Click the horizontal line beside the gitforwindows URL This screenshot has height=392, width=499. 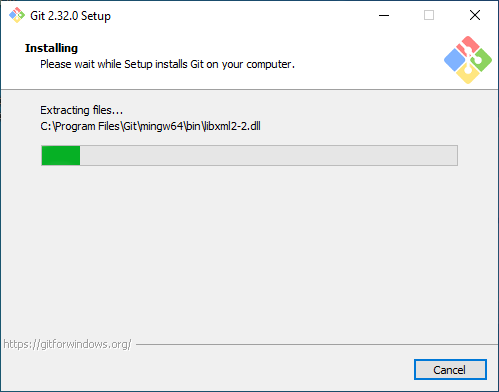coord(317,344)
